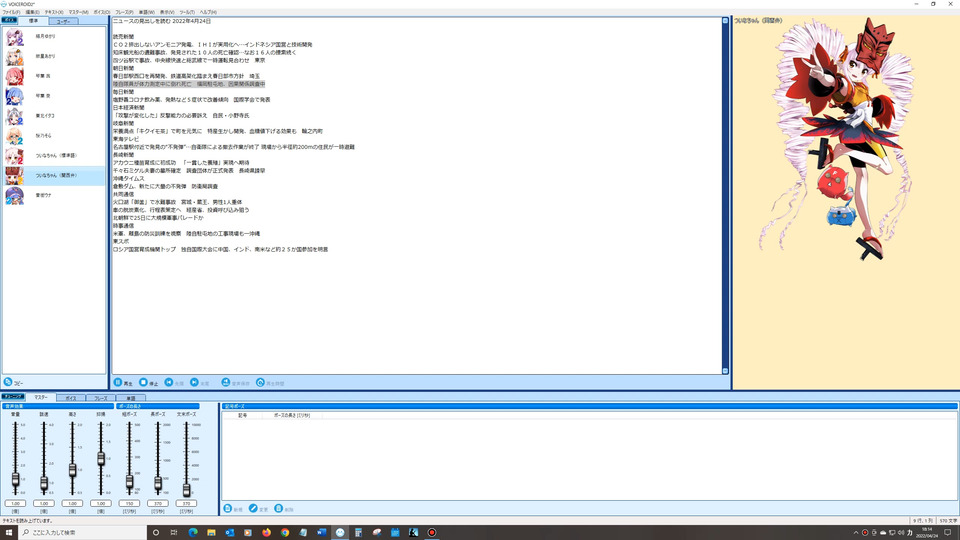Click the 短ポーズ short pause slider handle

[x=129, y=482]
